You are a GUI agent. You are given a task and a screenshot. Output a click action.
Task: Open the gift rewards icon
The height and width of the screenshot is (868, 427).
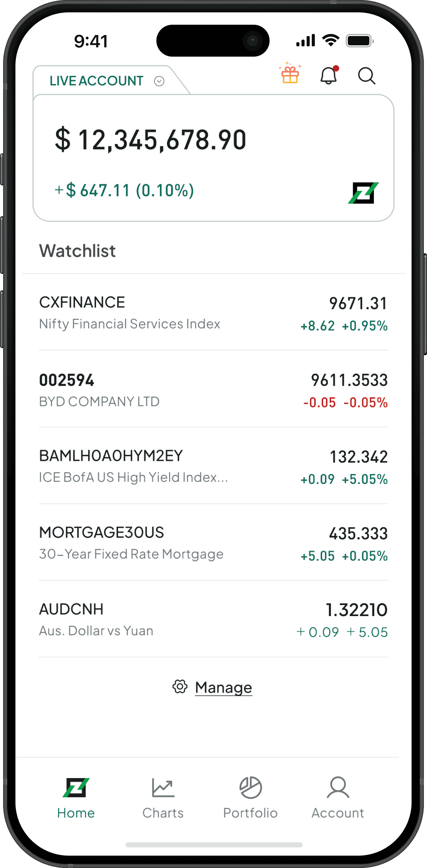(x=290, y=73)
